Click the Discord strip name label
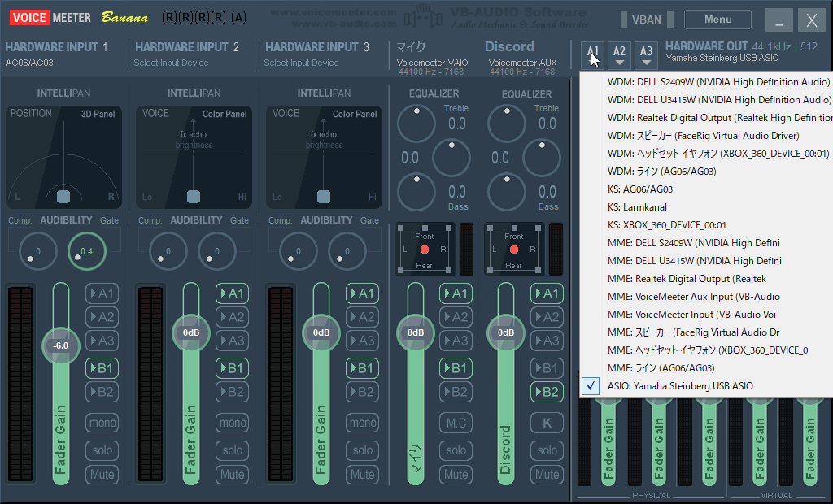The image size is (833, 504). (x=509, y=46)
